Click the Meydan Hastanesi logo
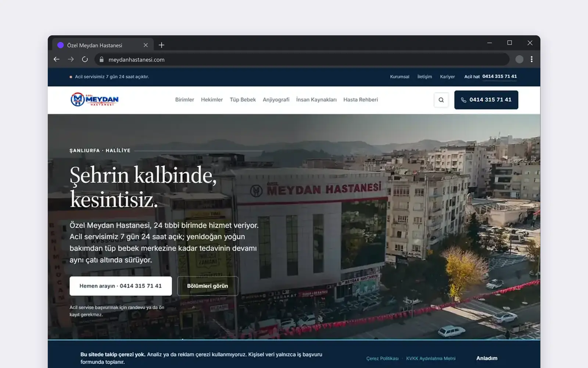 (x=94, y=99)
